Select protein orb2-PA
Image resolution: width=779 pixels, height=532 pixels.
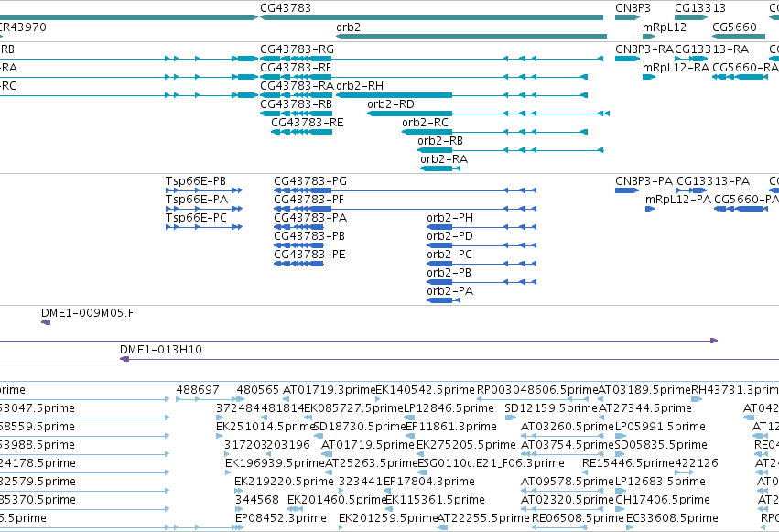444,300
